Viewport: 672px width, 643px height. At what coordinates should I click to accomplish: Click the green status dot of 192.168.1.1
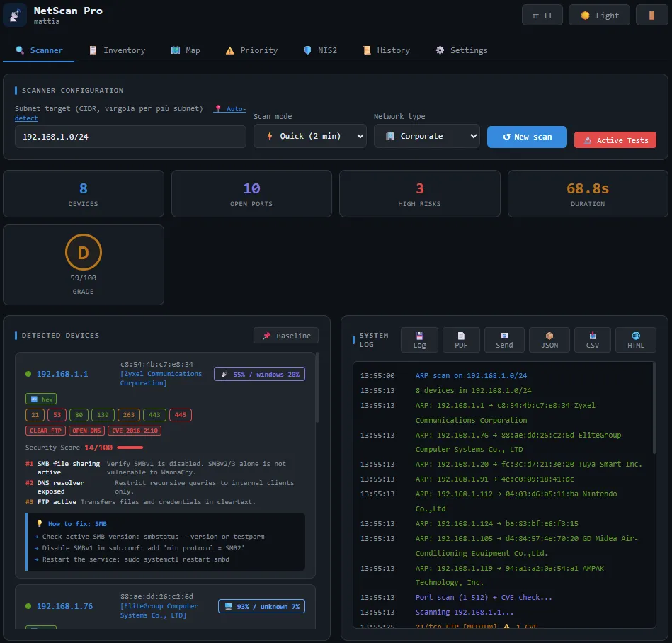pos(28,374)
